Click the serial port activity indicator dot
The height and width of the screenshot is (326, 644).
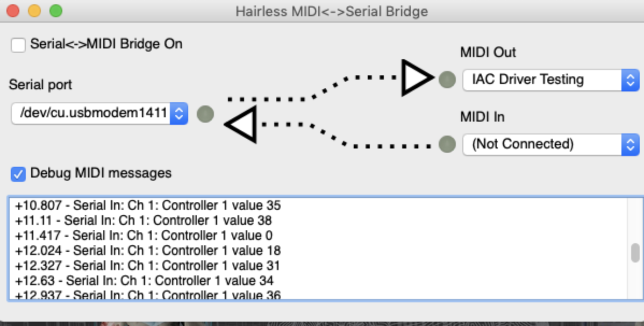click(205, 114)
